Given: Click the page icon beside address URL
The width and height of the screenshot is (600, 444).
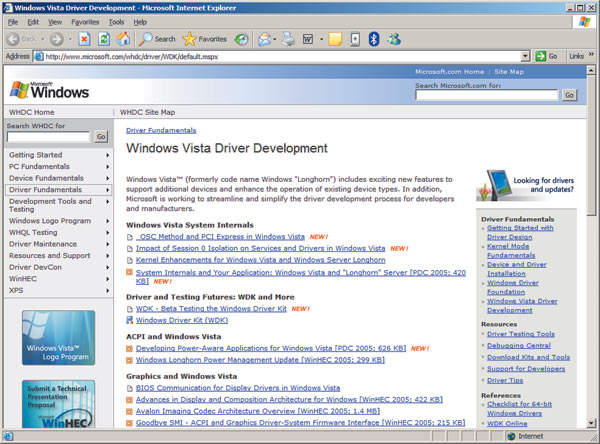Looking at the screenshot, I should (x=39, y=57).
